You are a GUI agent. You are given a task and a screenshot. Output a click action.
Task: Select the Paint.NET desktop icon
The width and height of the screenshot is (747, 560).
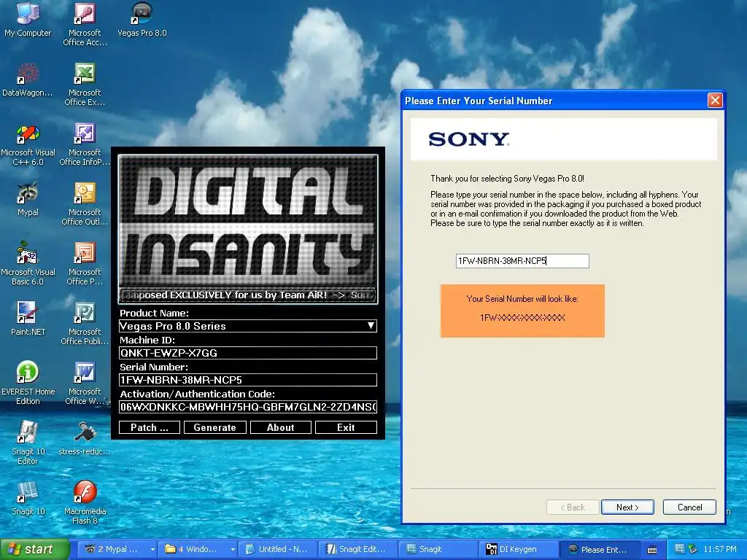[28, 319]
